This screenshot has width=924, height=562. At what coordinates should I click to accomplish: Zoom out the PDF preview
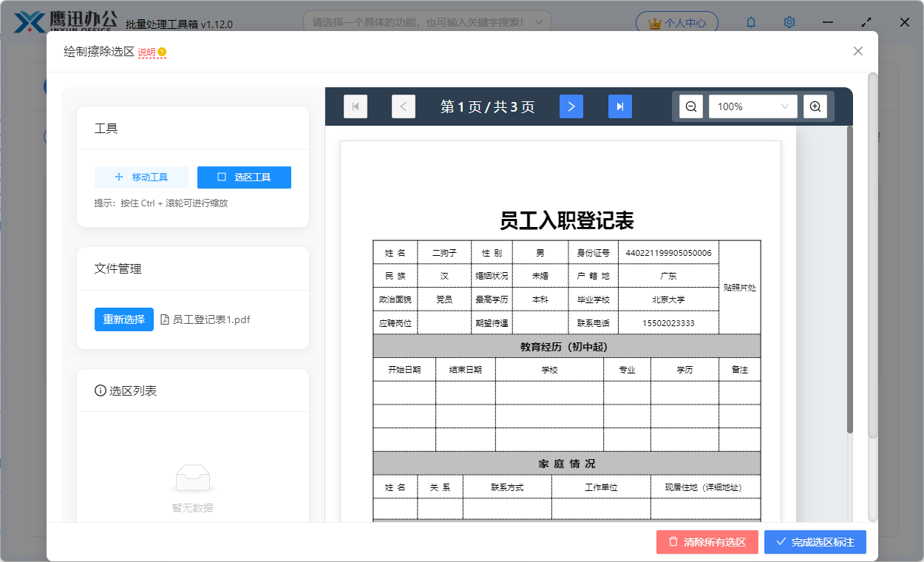[690, 106]
